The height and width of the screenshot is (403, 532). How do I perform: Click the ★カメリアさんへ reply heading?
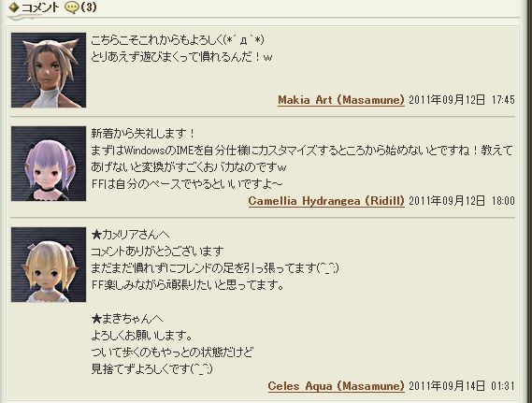point(130,235)
